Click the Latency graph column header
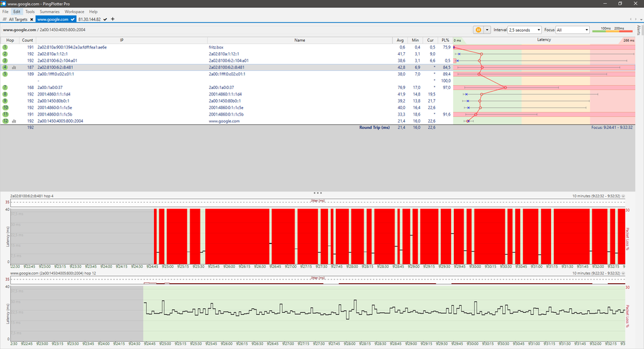 [x=544, y=40]
